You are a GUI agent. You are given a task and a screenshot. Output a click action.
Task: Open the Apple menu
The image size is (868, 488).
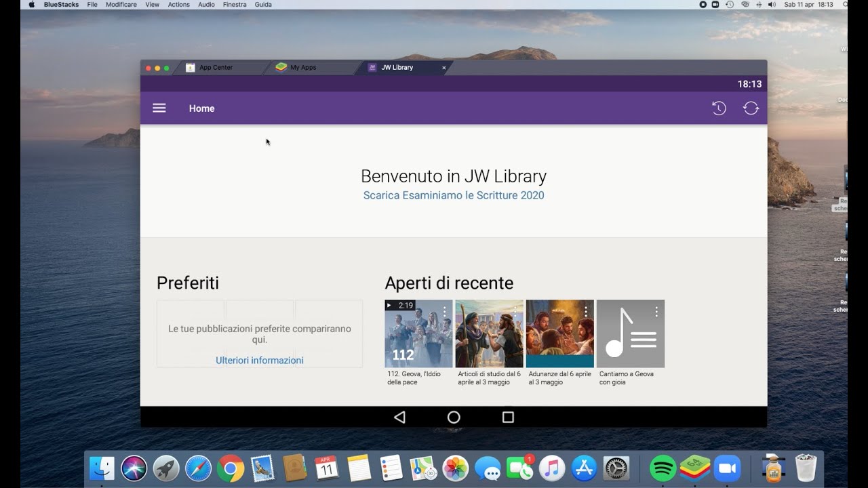coord(31,5)
